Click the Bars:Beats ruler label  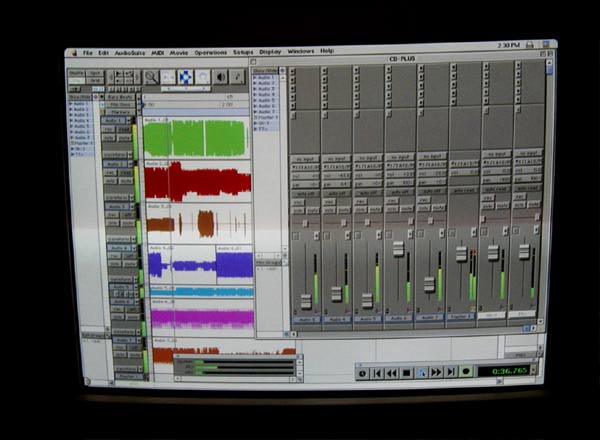coord(120,95)
